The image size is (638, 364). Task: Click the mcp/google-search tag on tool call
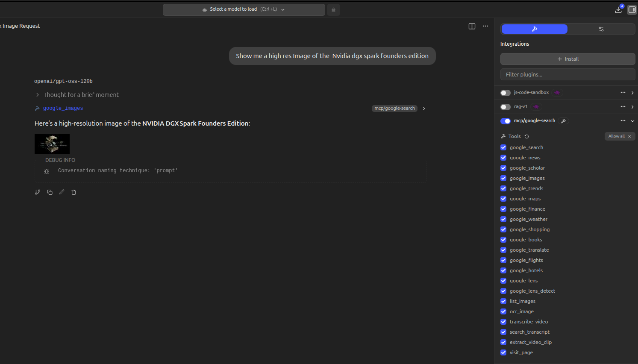(x=394, y=109)
